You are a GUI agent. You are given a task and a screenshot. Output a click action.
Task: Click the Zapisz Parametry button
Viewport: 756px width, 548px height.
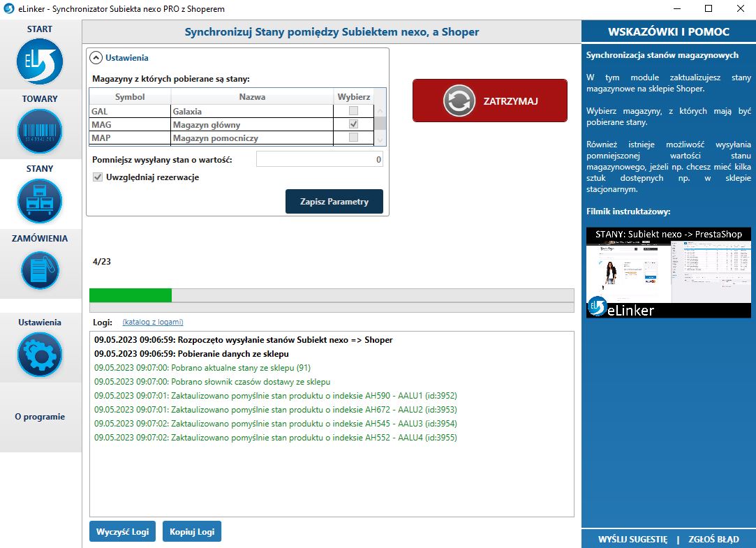pos(334,202)
